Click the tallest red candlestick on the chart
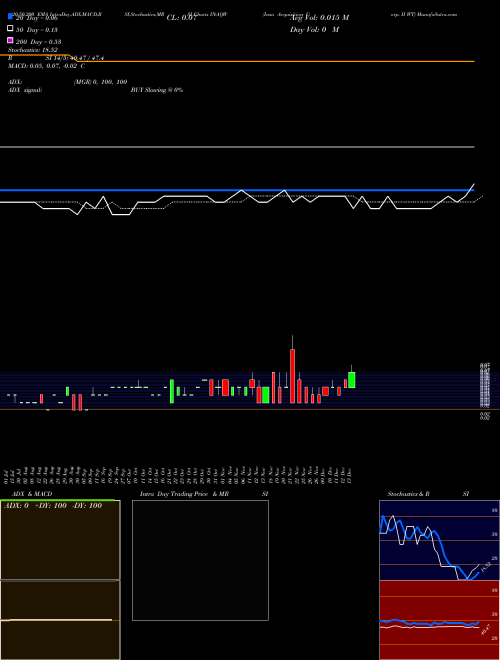Viewport: 500px width, 660px height. tap(293, 376)
